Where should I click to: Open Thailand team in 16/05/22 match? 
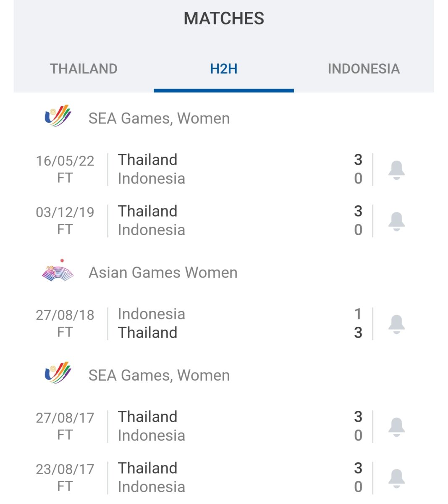pos(147,160)
